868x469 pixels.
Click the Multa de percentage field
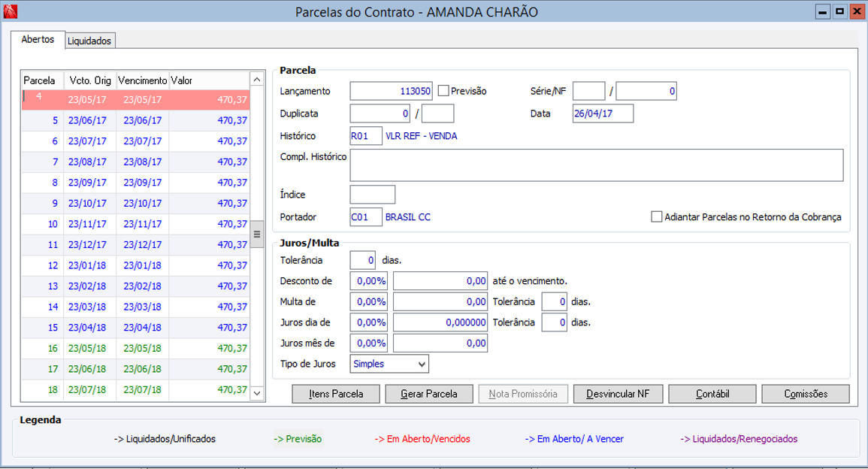(x=369, y=302)
